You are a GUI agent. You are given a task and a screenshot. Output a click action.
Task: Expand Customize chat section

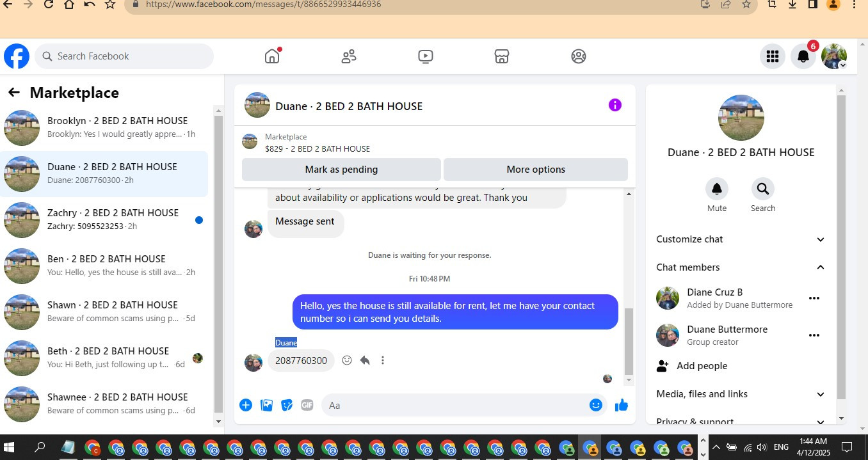[x=741, y=239]
